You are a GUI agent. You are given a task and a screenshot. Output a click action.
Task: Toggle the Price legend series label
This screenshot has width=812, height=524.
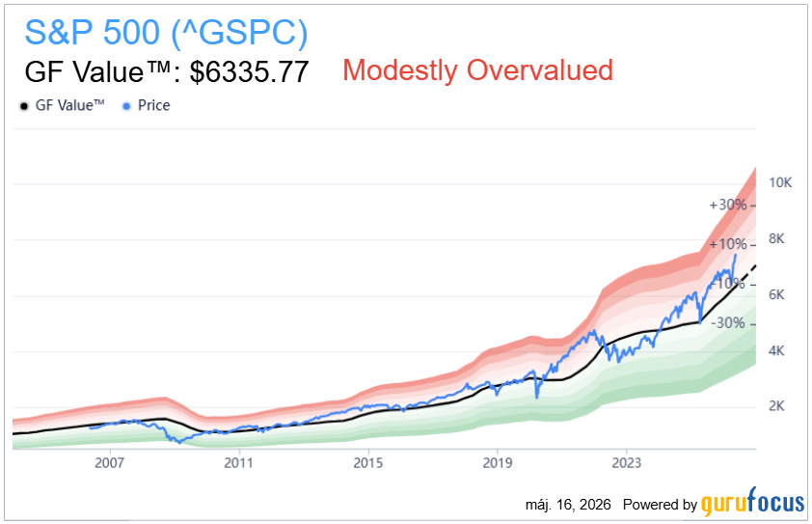[153, 105]
